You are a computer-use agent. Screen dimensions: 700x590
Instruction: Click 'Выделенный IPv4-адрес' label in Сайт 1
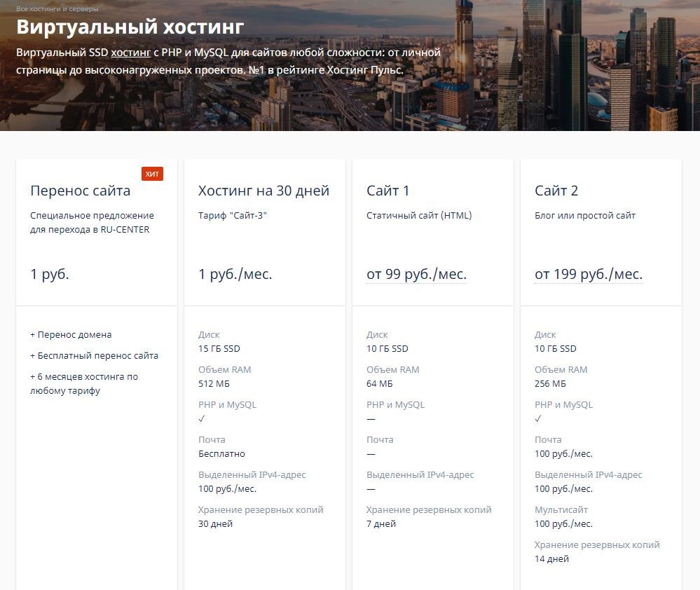(420, 475)
